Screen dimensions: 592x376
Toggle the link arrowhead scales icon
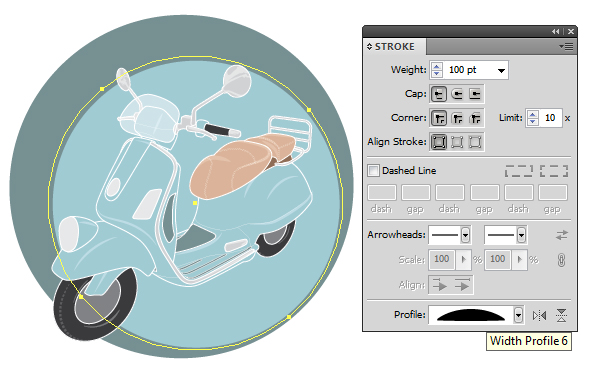tap(561, 260)
